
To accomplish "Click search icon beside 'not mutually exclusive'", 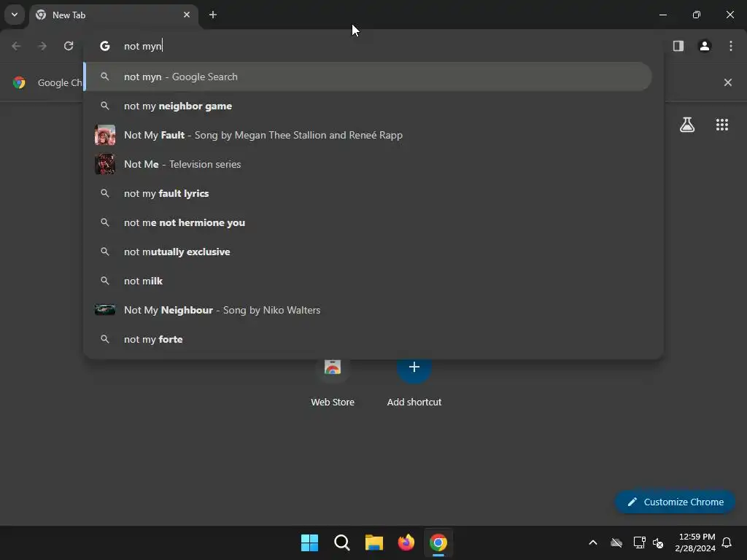I will tap(105, 252).
